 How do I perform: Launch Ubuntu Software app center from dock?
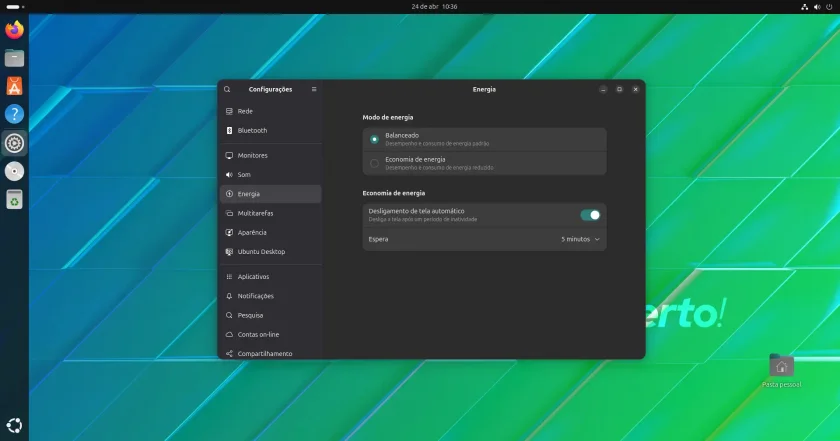click(14, 86)
